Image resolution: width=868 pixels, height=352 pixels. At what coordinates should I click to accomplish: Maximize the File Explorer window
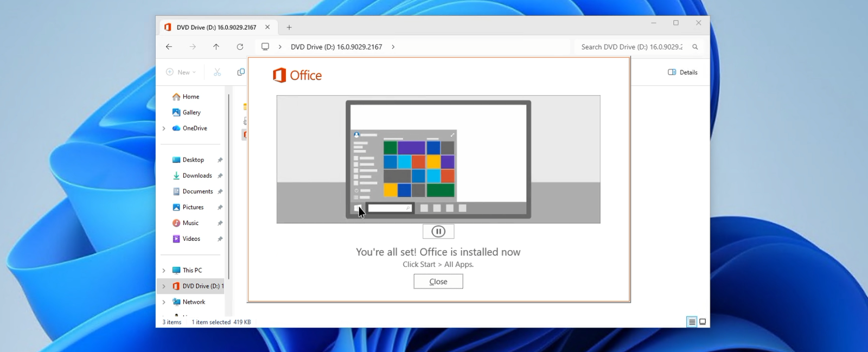pos(676,23)
